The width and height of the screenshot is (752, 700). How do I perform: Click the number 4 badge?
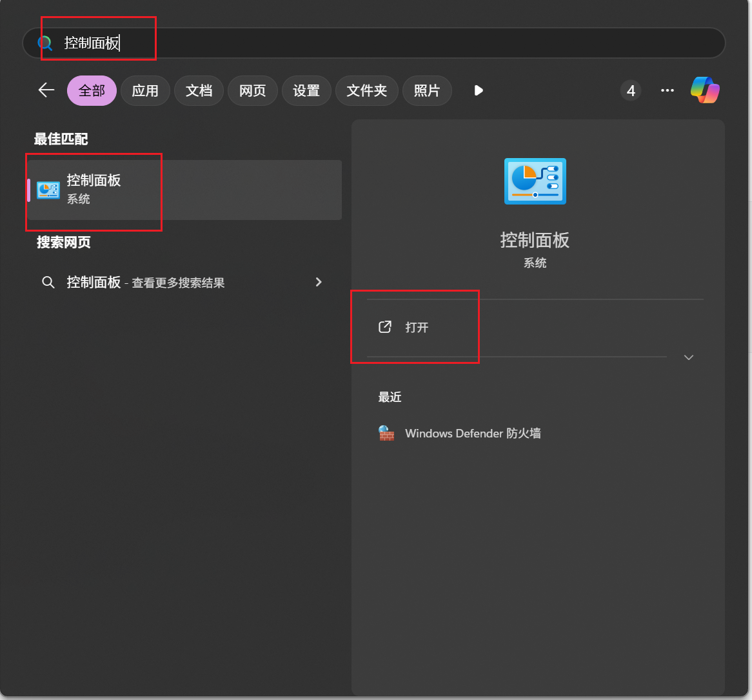[631, 91]
